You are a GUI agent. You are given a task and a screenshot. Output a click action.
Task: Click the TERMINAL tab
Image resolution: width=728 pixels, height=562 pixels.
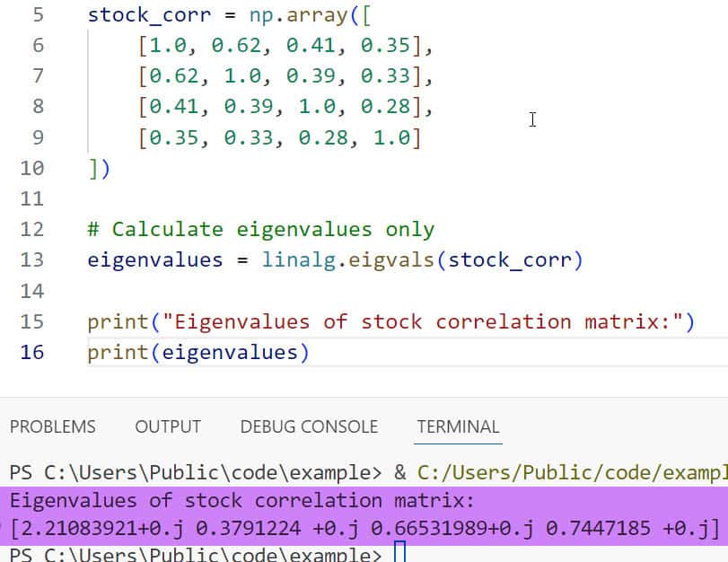point(458,426)
